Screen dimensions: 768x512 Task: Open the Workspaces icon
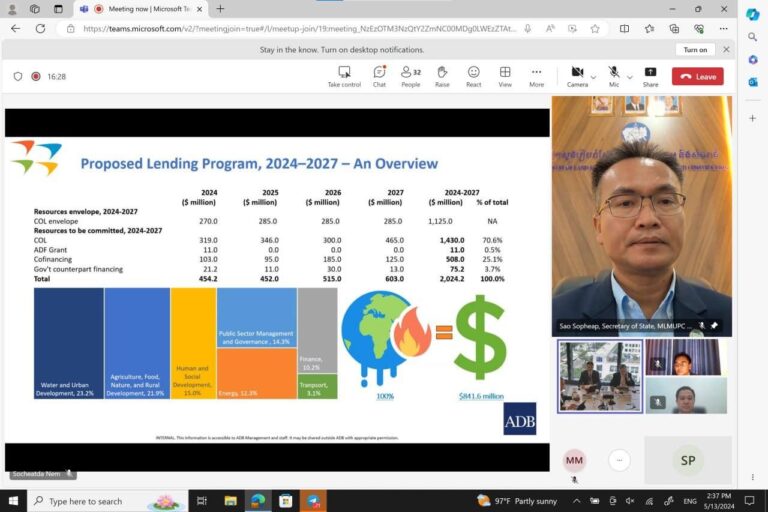coord(35,9)
